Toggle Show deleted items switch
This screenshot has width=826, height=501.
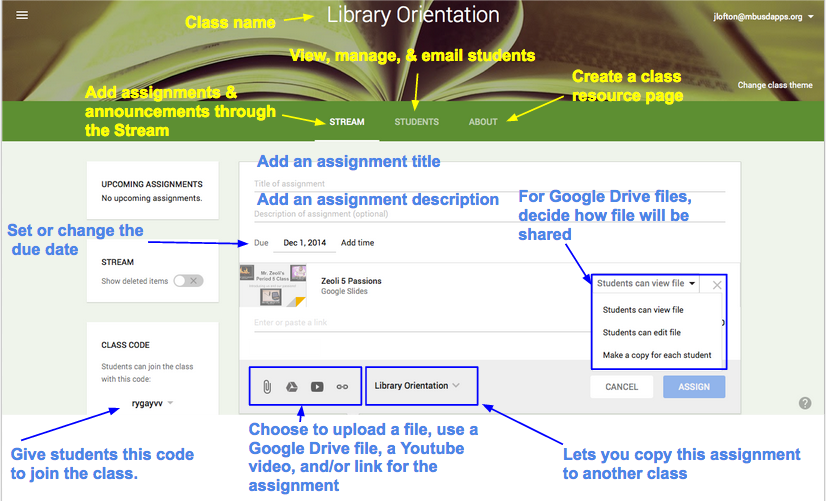pos(188,281)
